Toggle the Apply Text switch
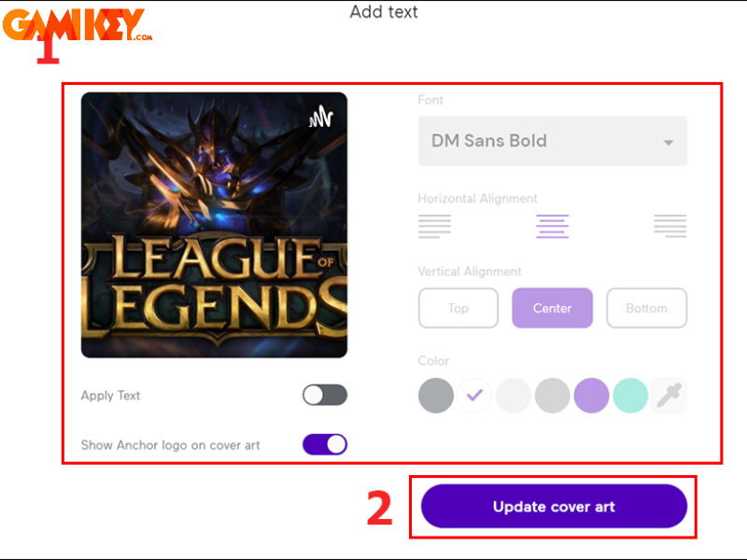The height and width of the screenshot is (560, 747). pyautogui.click(x=325, y=395)
